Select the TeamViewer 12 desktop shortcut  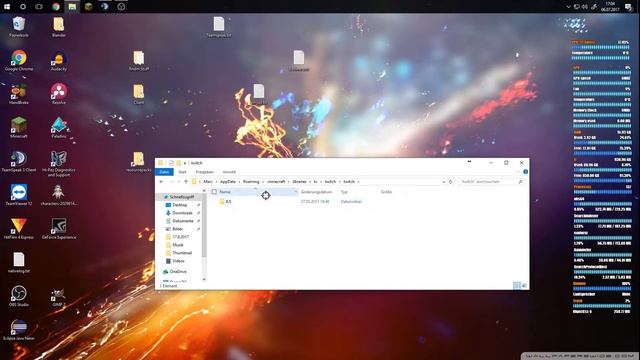click(x=19, y=195)
